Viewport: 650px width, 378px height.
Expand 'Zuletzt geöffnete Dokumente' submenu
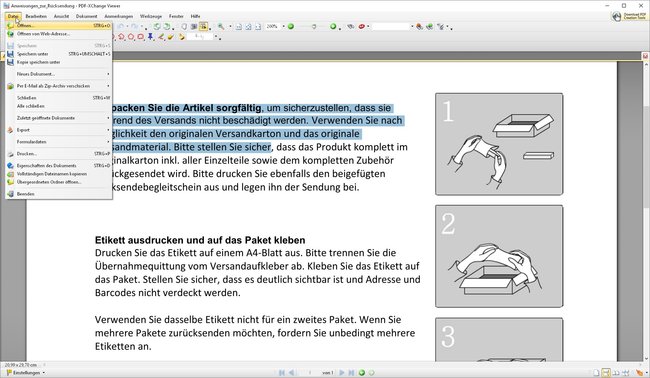tap(58, 118)
